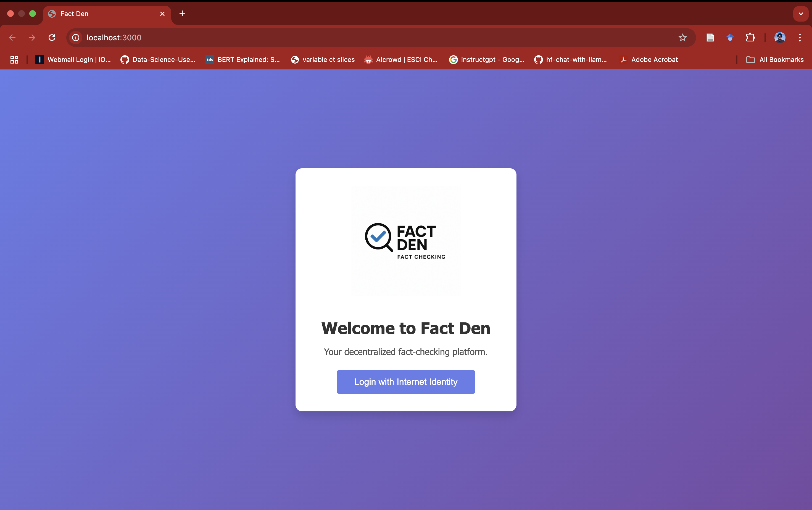
Task: Select the Fact Den tab
Action: click(101, 14)
